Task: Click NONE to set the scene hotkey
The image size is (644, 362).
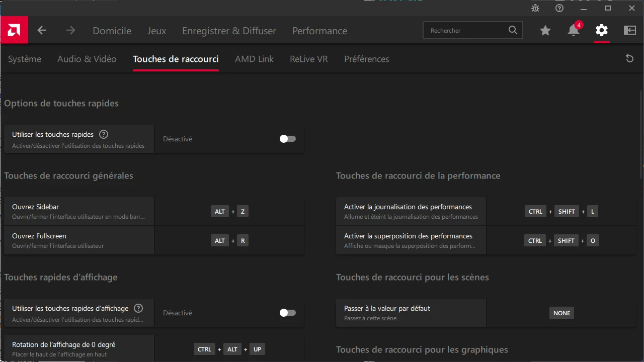Action: [x=561, y=312]
